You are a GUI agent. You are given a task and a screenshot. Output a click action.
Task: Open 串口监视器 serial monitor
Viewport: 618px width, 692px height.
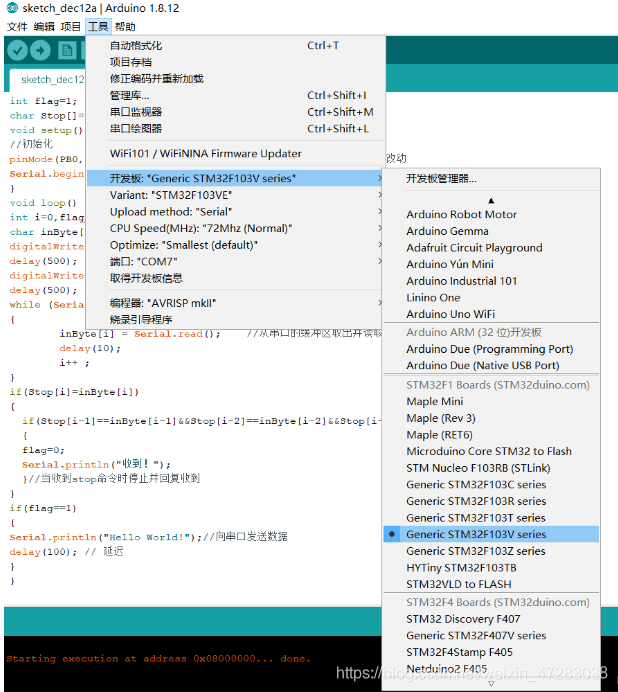[234, 112]
